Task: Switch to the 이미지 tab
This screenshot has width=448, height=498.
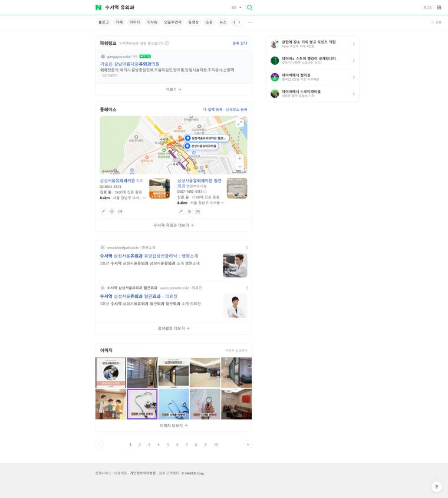Action: 135,22
